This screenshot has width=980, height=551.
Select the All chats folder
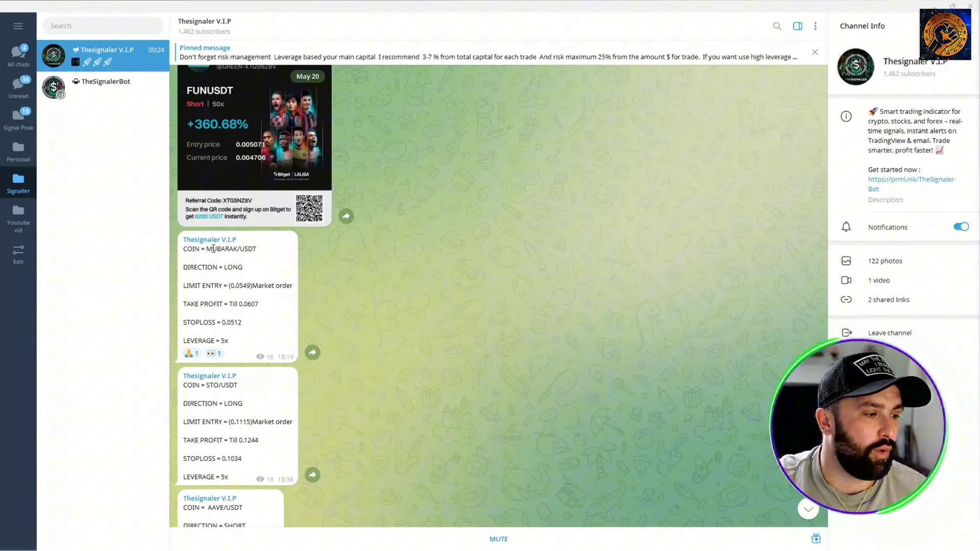click(18, 56)
